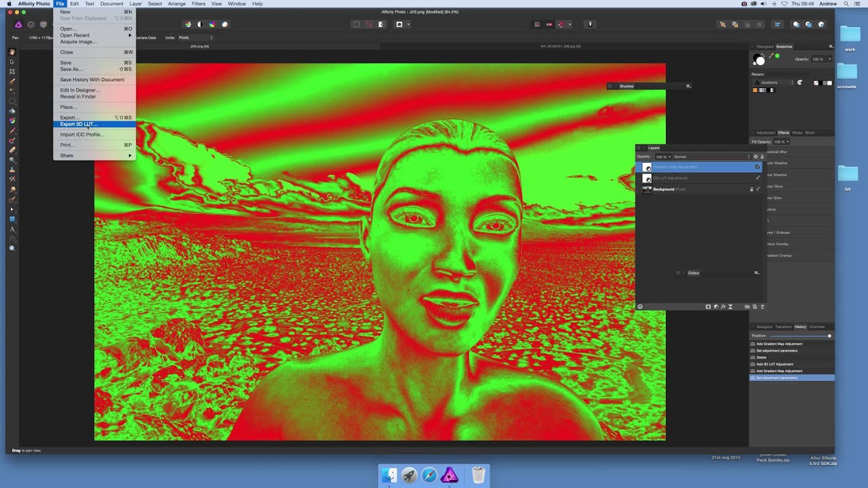Switch to the Histogram tab
Image resolution: width=868 pixels, height=488 pixels.
coord(764,47)
